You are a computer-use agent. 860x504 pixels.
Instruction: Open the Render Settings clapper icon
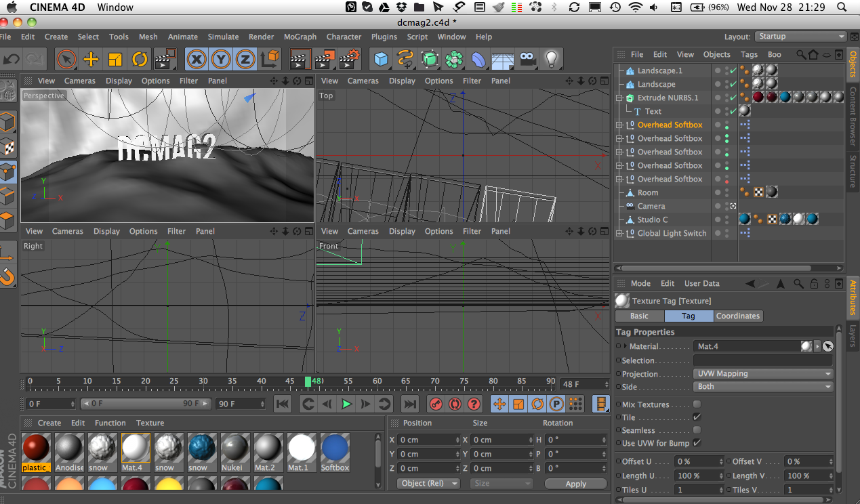(349, 59)
